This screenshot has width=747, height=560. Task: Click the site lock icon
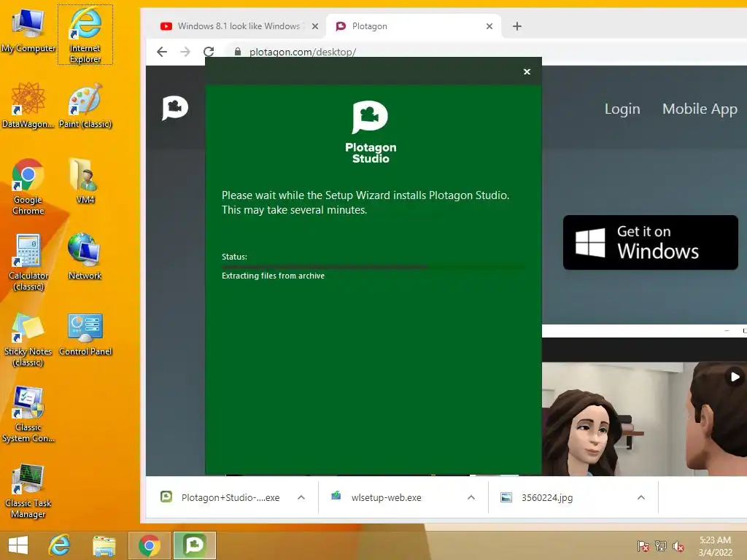[x=237, y=52]
